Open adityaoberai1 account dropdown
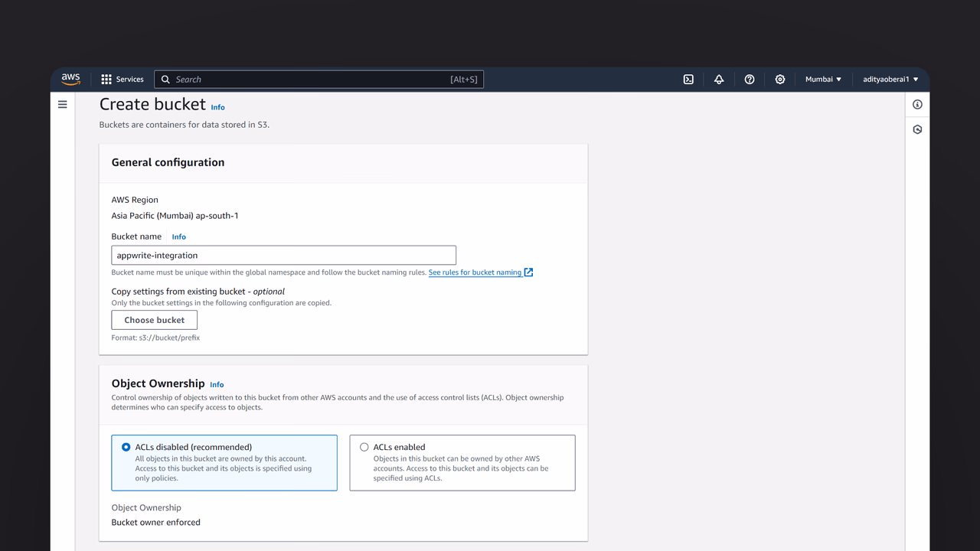The width and height of the screenshot is (980, 551). pyautogui.click(x=890, y=79)
